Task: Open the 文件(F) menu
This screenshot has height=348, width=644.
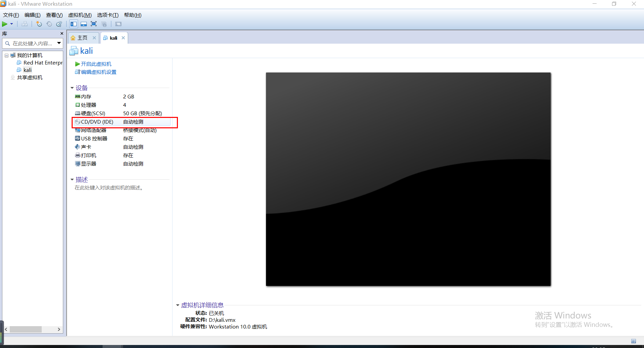Action: coord(11,15)
